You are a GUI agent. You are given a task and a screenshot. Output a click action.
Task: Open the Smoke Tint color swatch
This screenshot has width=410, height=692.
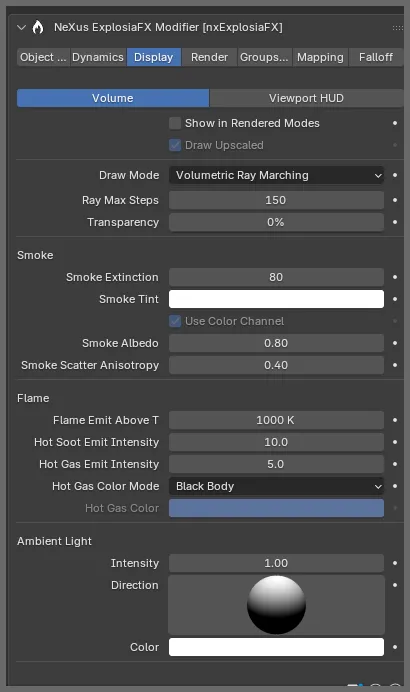click(x=276, y=299)
